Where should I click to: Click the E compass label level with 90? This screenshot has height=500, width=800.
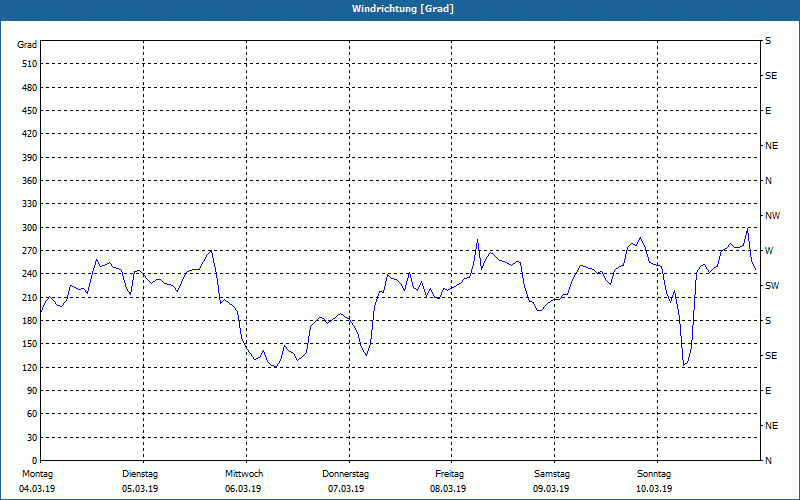tap(768, 391)
